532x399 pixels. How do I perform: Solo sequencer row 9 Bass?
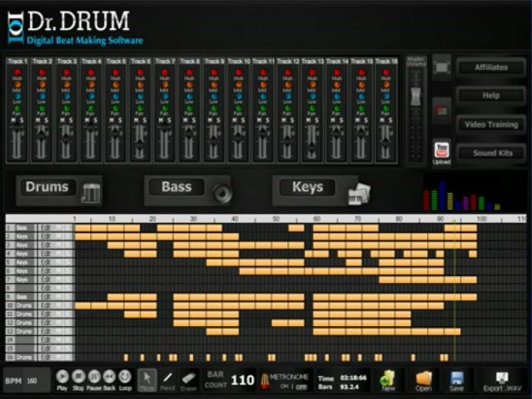tap(68, 297)
